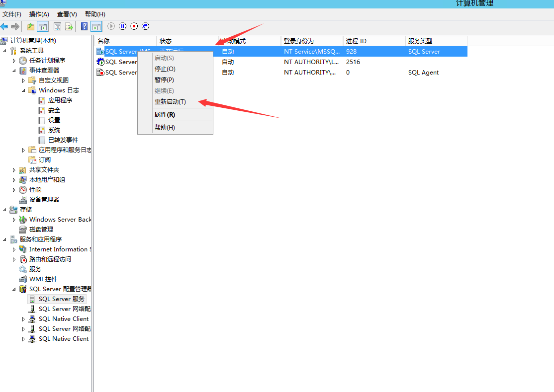This screenshot has width=554, height=392.
Task: Toggle the action pane visibility icon
Action: (96, 26)
